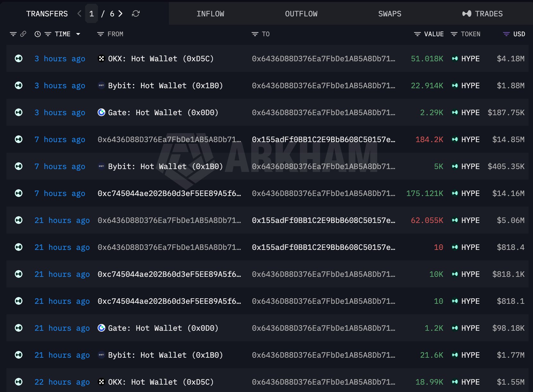Click HYPE token icon in $14.85M row
Screen dimensions: 533x392
[x=455, y=140]
